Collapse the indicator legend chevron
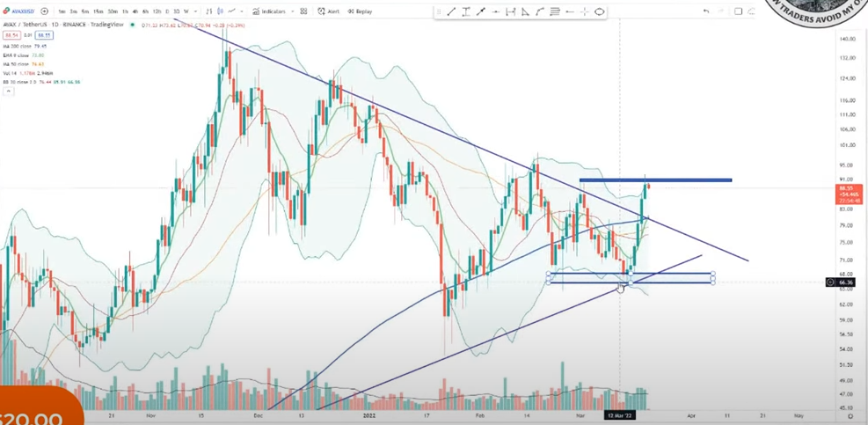 pos(8,92)
